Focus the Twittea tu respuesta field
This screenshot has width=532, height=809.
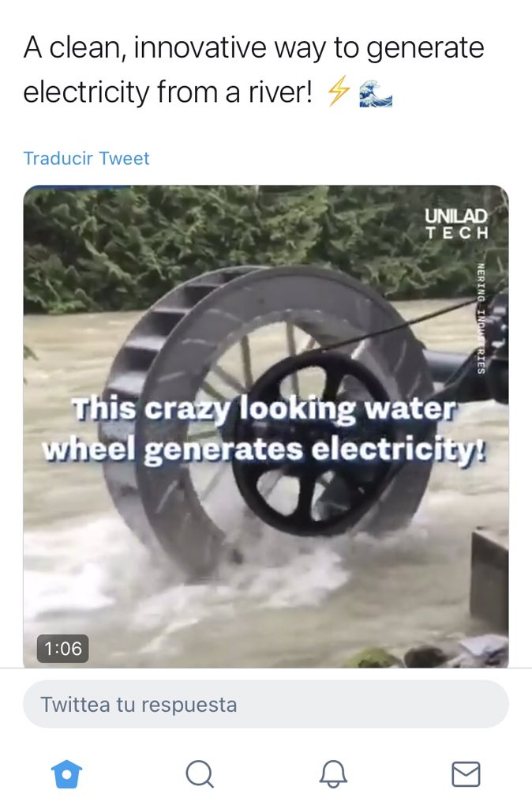(265, 704)
